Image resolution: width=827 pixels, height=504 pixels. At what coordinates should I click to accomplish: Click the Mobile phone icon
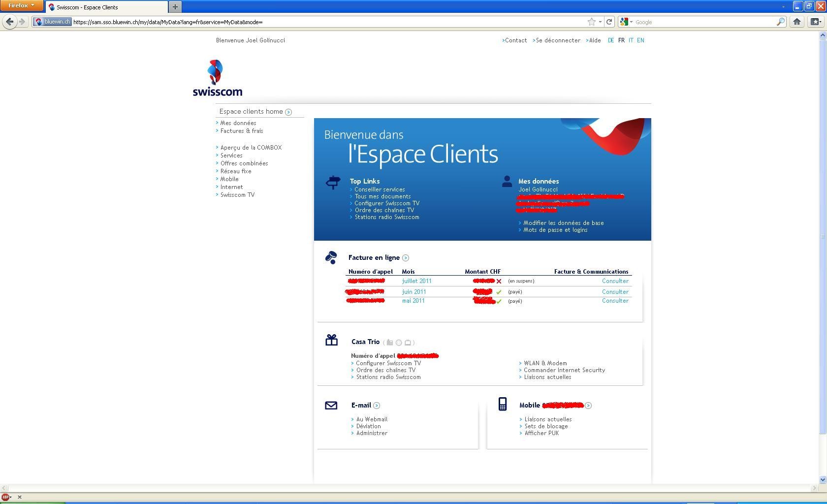[503, 404]
